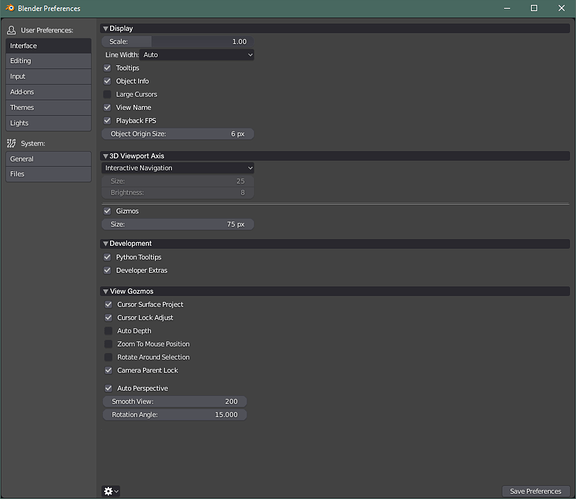Collapse the Display section
This screenshot has height=499, width=576.
[105, 29]
